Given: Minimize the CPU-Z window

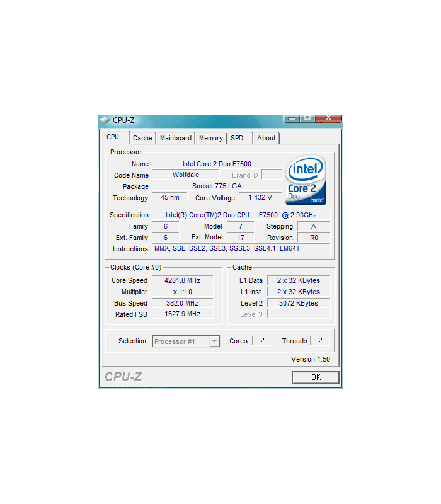Looking at the screenshot, I should pos(292,118).
